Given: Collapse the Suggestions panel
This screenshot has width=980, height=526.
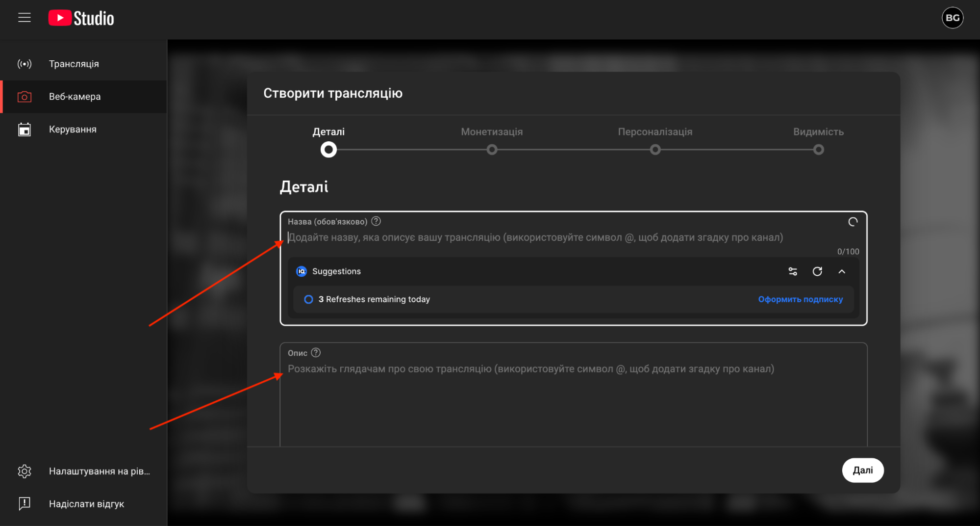Looking at the screenshot, I should click(x=842, y=271).
